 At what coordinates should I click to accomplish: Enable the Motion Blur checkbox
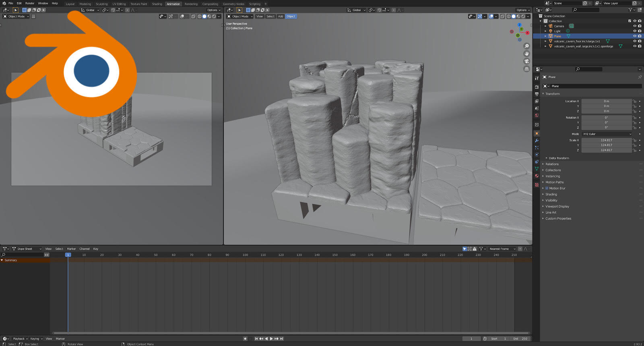(547, 188)
